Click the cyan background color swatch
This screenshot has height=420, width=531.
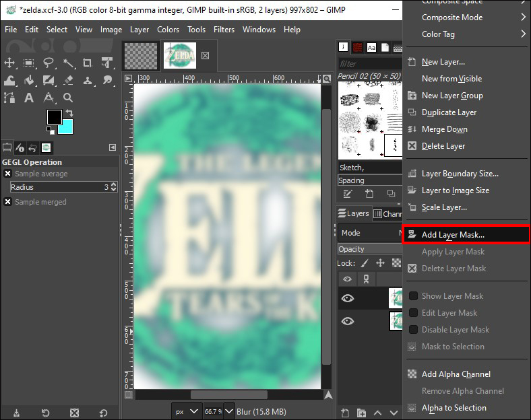point(67,128)
